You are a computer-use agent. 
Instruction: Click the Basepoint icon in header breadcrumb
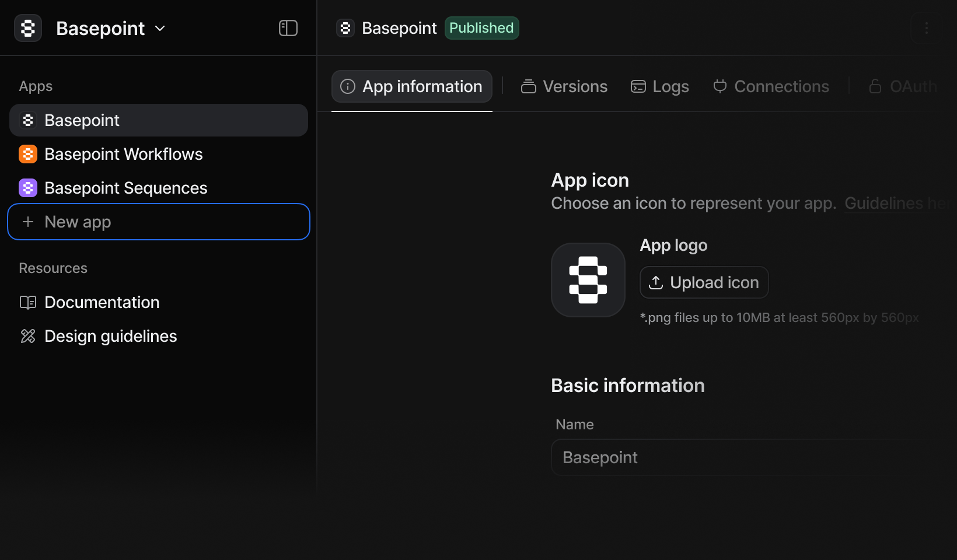pyautogui.click(x=345, y=28)
